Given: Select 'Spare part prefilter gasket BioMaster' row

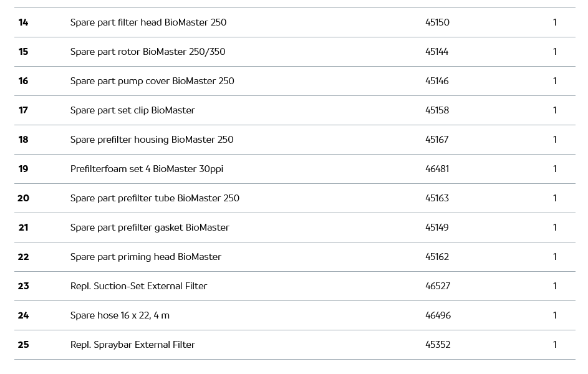Looking at the screenshot, I should tap(150, 228).
